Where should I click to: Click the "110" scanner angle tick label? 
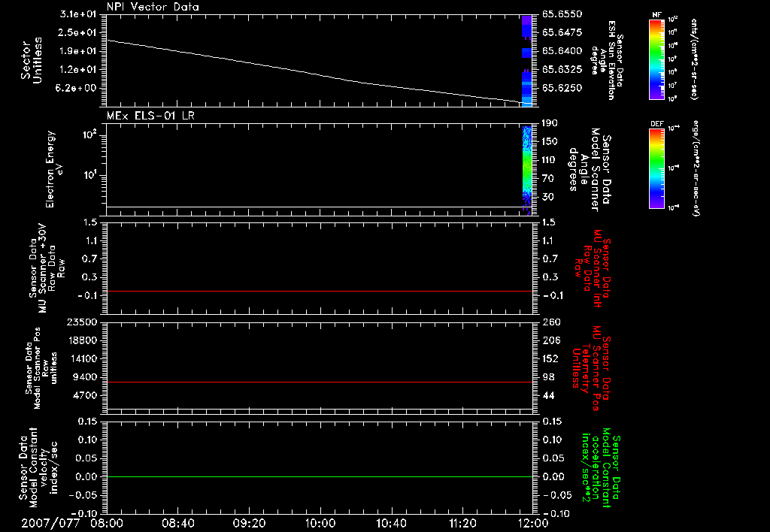point(550,160)
